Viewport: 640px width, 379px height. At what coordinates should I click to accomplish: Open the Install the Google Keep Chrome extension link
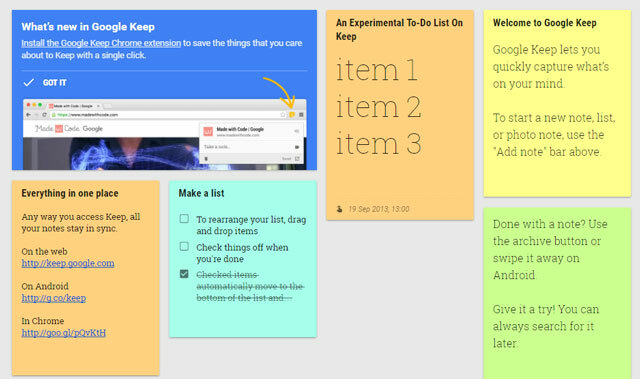click(x=101, y=43)
